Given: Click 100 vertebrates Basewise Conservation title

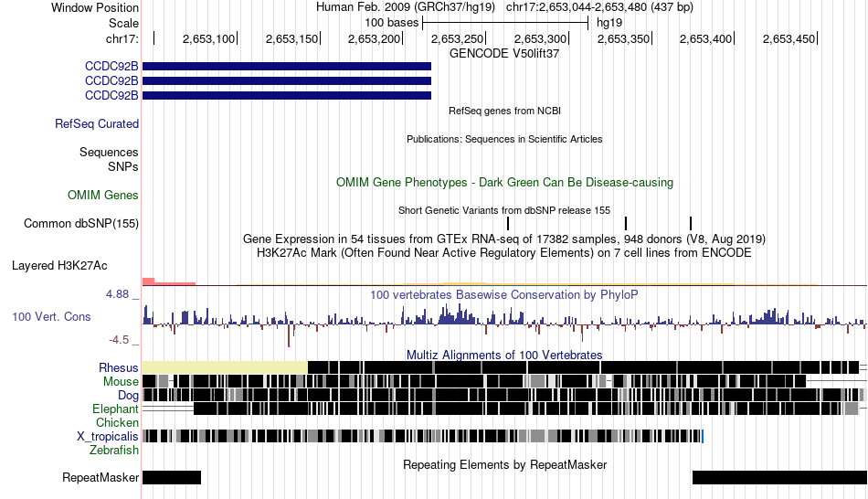Looking at the screenshot, I should (x=504, y=294).
